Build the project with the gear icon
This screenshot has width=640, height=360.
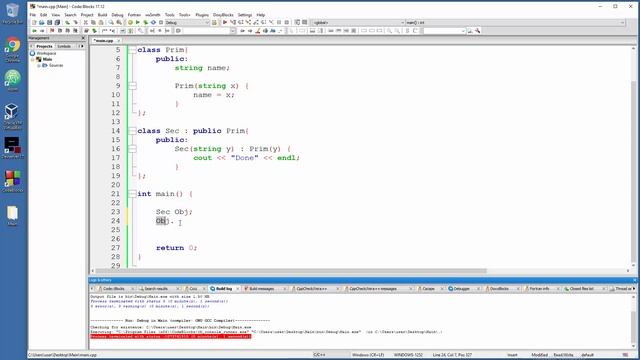130,22
